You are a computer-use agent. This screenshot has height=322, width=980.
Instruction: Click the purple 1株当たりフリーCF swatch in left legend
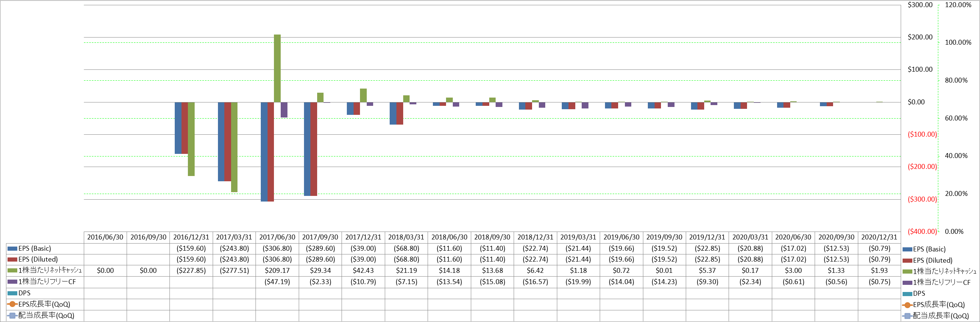click(12, 282)
